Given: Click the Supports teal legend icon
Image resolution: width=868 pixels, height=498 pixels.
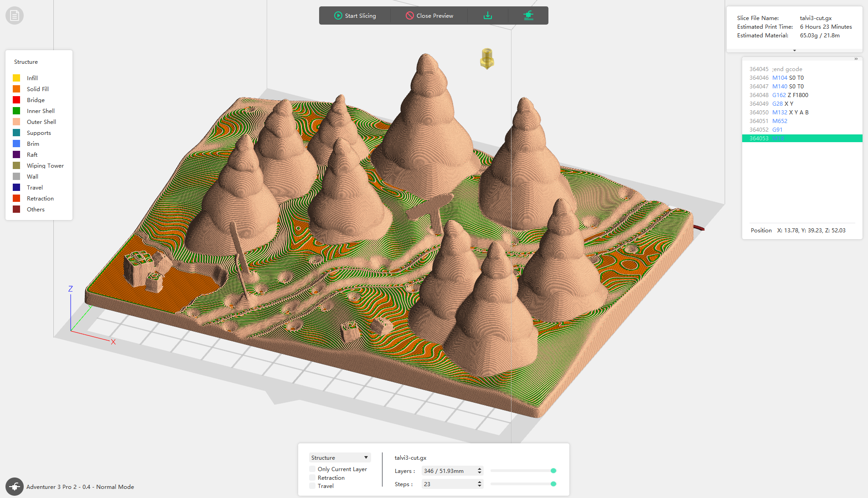Looking at the screenshot, I should (16, 133).
